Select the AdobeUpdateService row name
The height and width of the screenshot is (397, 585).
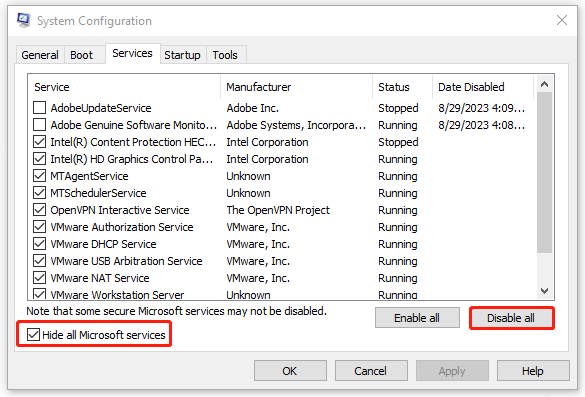tap(101, 108)
